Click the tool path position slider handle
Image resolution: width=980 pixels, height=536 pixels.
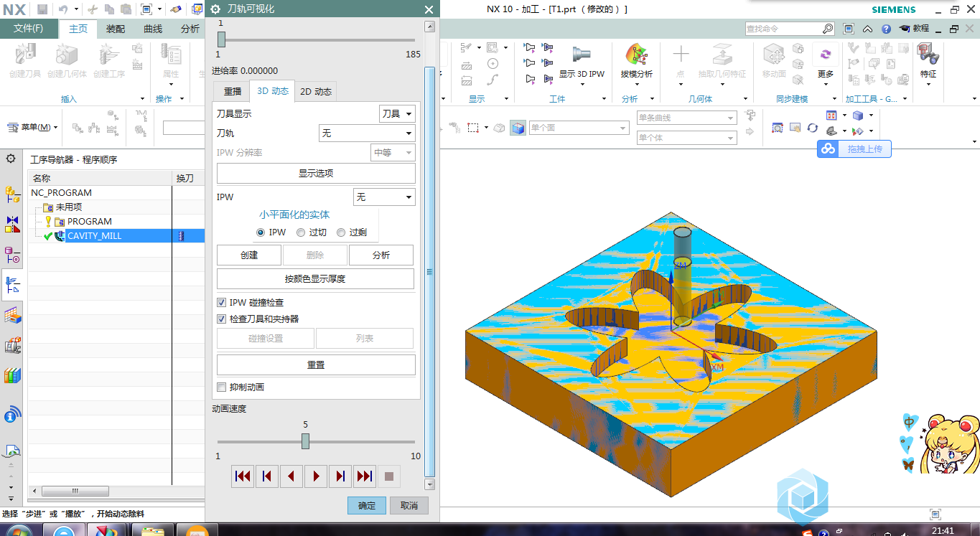pyautogui.click(x=221, y=39)
